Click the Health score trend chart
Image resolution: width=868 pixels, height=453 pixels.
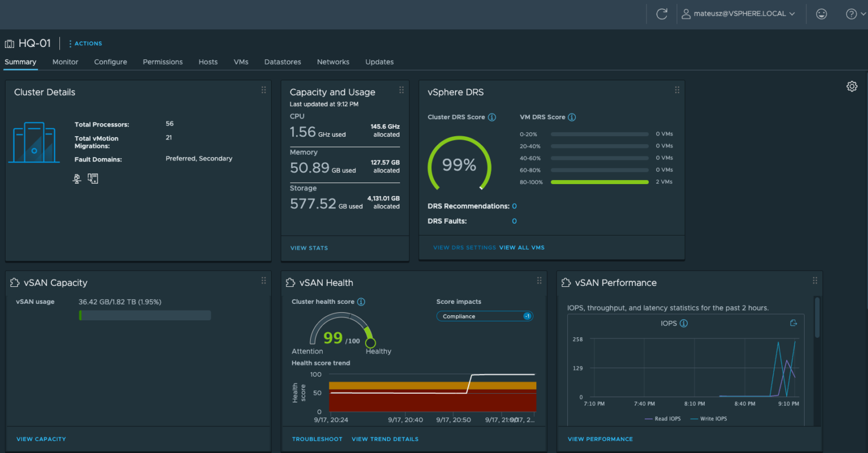(x=432, y=393)
